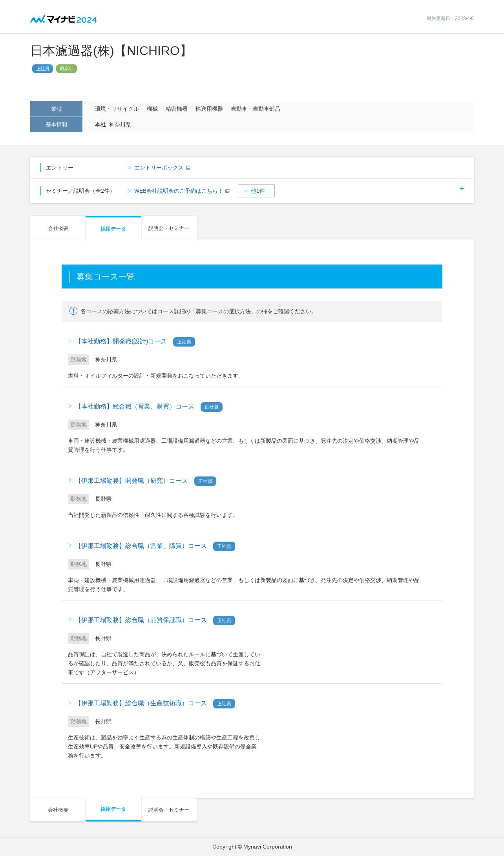
Task: Click the 環境・リサイクル industry text
Action: 117,109
